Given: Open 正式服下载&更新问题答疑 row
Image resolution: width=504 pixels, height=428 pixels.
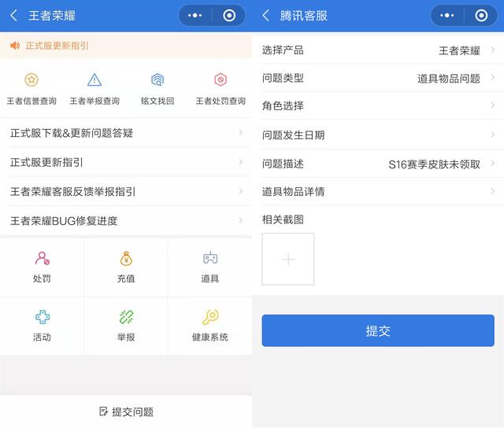Looking at the screenshot, I should (126, 133).
